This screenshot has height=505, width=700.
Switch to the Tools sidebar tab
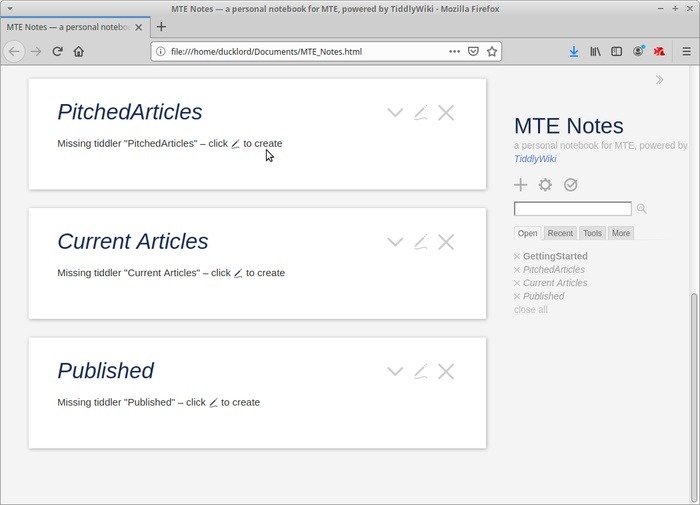[x=592, y=233]
